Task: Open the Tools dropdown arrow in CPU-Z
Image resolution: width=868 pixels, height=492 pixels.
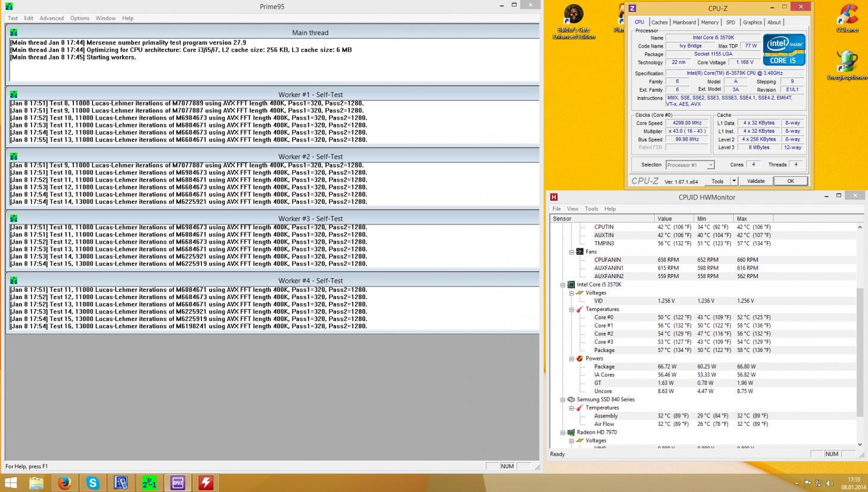Action: [734, 181]
